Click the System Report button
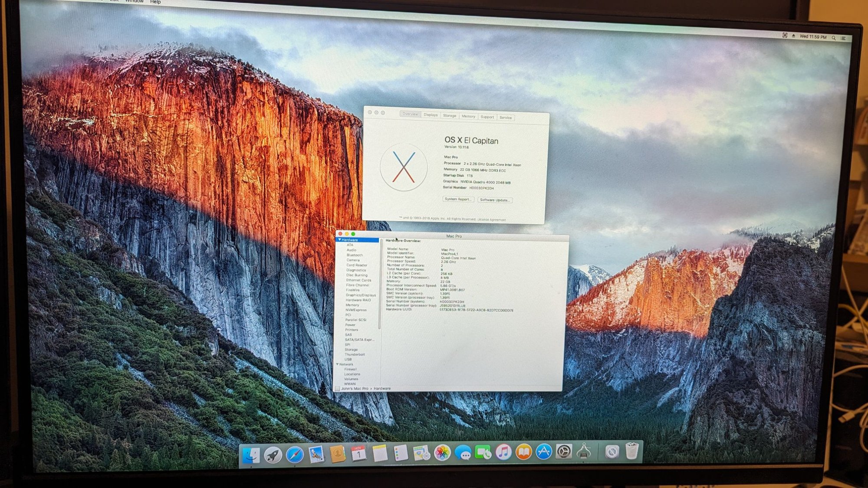The image size is (868, 488). coord(458,199)
